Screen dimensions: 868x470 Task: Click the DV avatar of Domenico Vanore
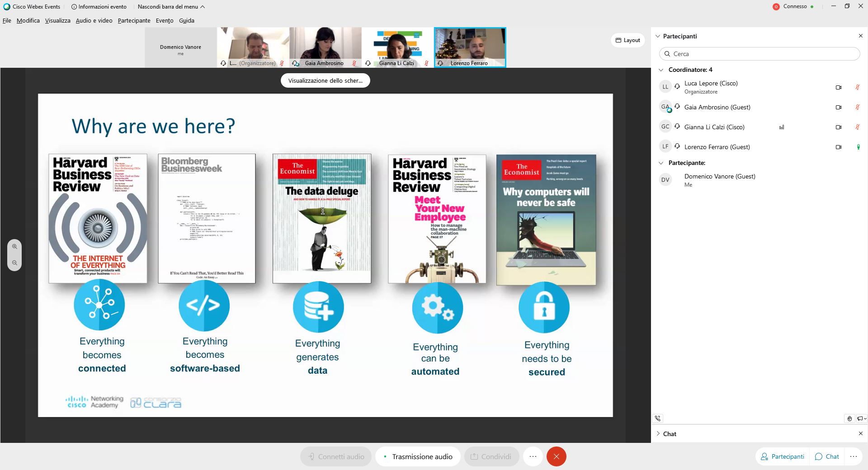665,180
